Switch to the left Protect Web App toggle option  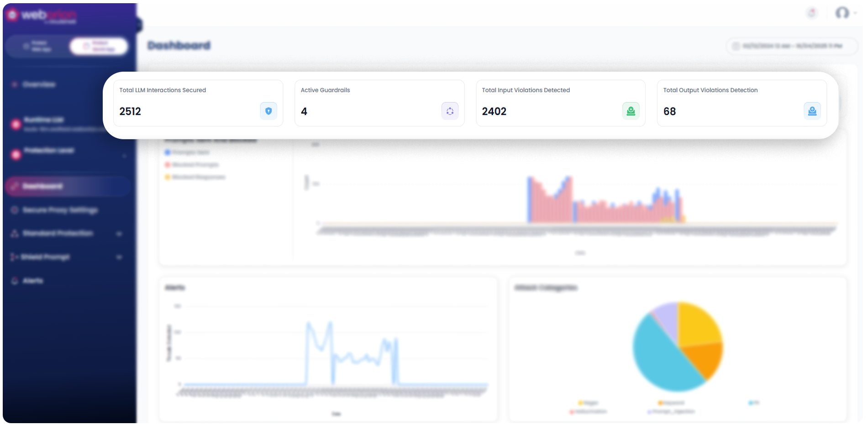tap(38, 46)
